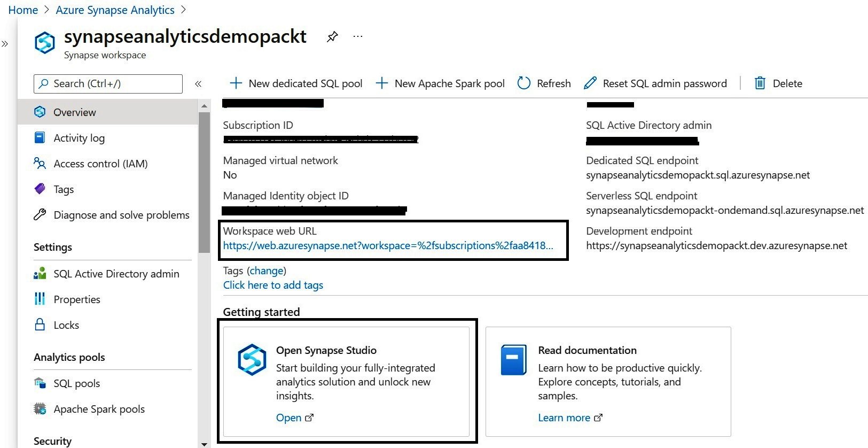Click Learn more documentation link
The width and height of the screenshot is (868, 448).
pyautogui.click(x=570, y=418)
